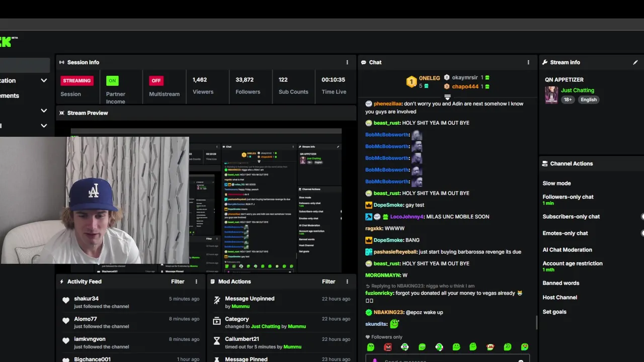Select Slow mode in Channel Actions
The image size is (644, 362).
point(556,184)
